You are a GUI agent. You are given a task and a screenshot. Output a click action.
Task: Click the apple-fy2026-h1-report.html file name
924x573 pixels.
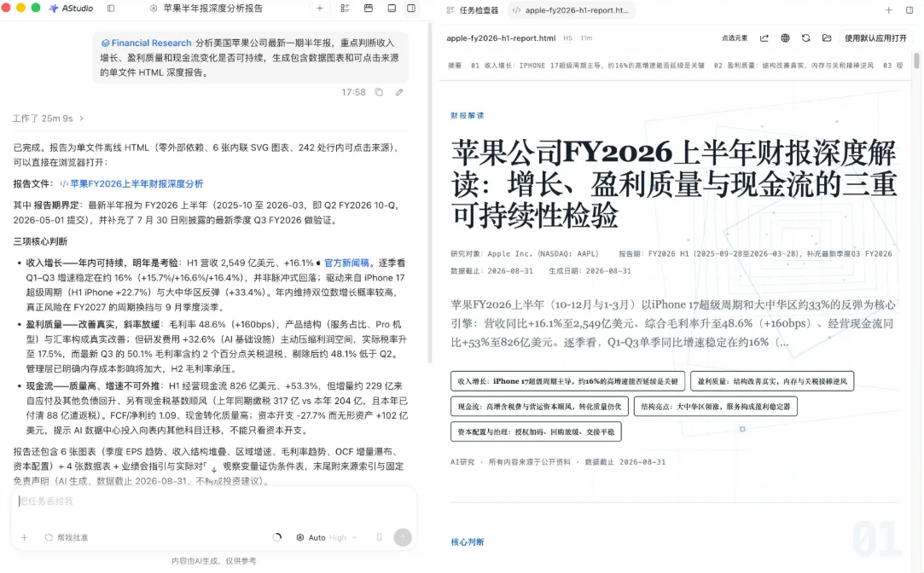(501, 38)
